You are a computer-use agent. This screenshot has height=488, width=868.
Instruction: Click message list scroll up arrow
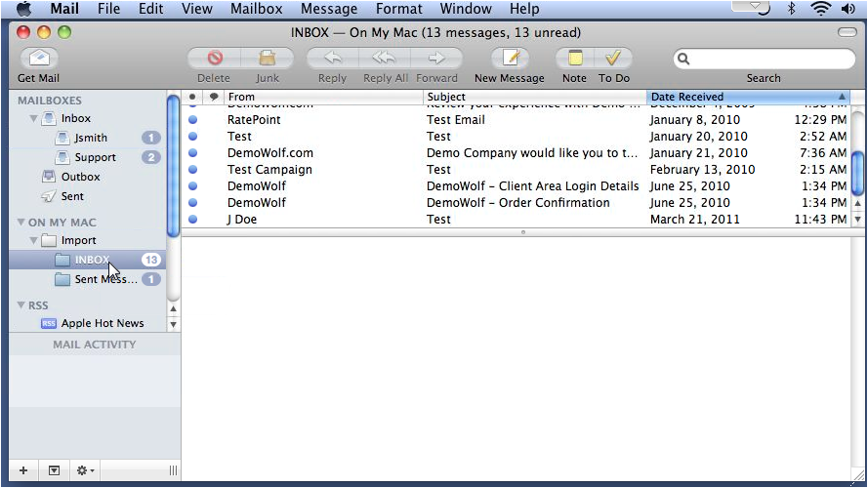tap(857, 204)
